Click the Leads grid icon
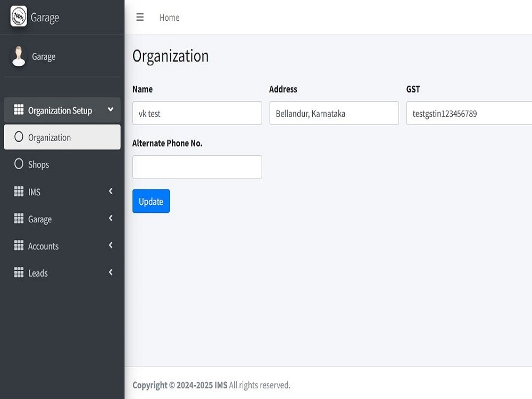The width and height of the screenshot is (532, 399). coord(19,272)
